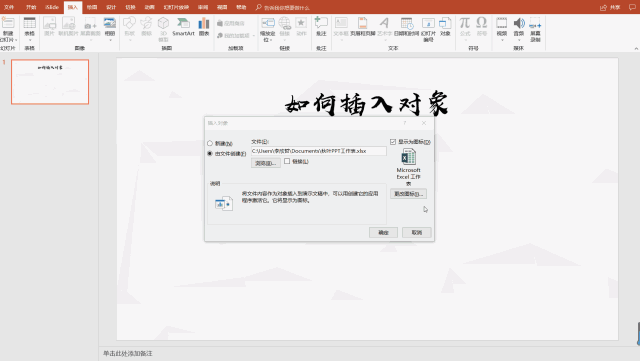Open the Video dropdown arrow
This screenshot has width=640, height=361.
pyautogui.click(x=502, y=40)
